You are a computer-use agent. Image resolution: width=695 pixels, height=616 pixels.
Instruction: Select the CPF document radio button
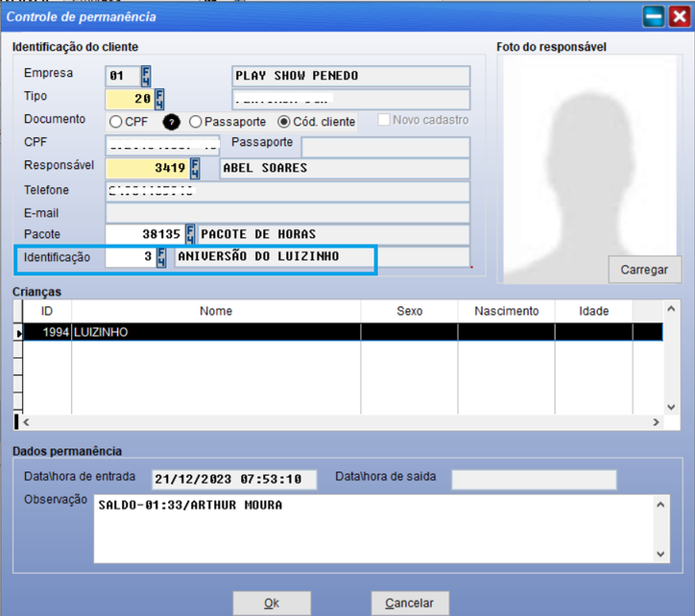point(116,122)
